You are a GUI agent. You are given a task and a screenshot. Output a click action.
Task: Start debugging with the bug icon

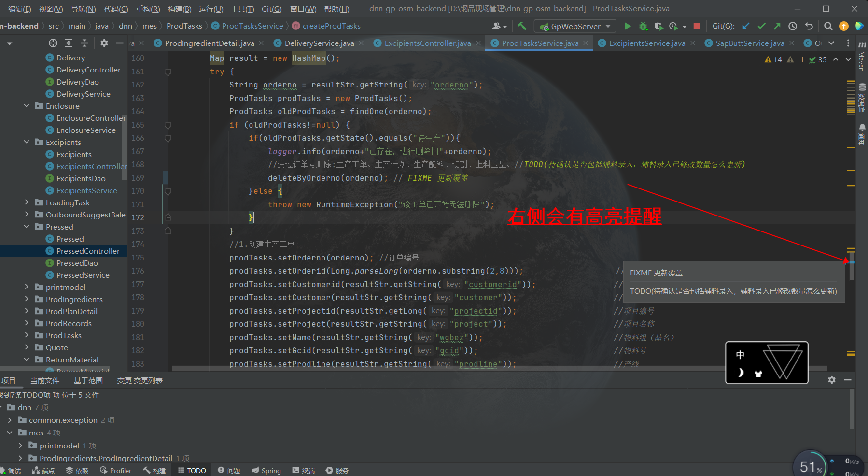643,26
